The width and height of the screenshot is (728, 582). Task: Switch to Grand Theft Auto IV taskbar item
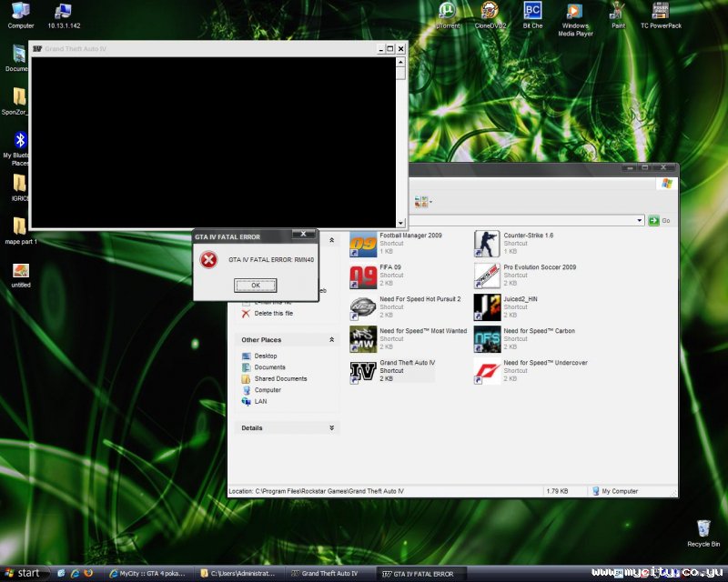(329, 574)
